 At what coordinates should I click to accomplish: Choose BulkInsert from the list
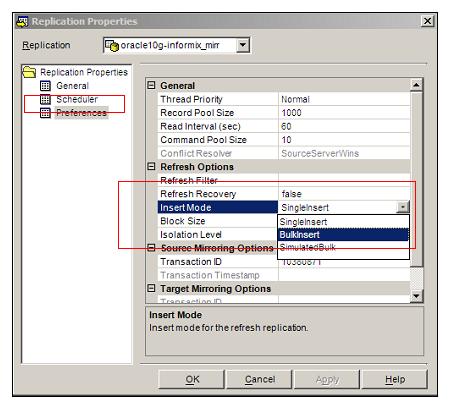click(343, 235)
